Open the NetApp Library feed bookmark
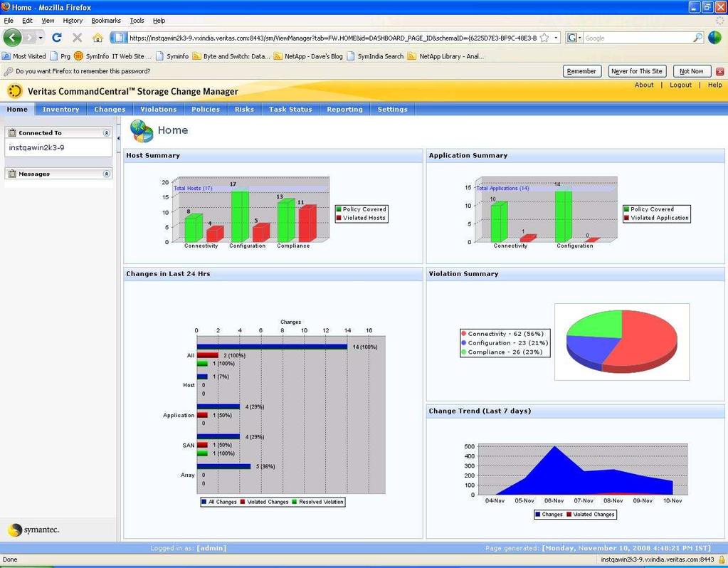Viewport: 728px width, 568px height. (x=445, y=56)
